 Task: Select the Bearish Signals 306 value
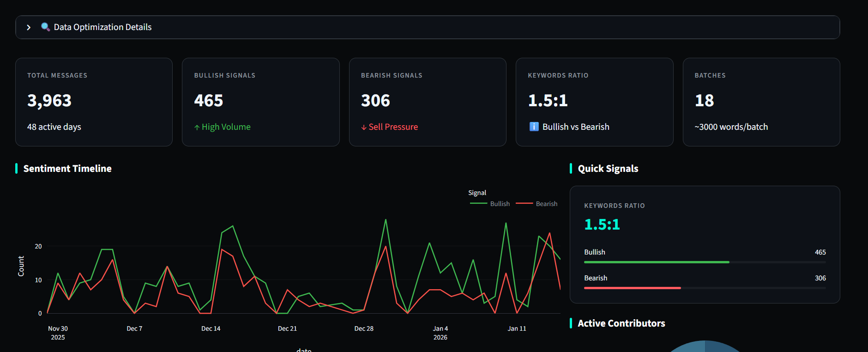(x=375, y=101)
